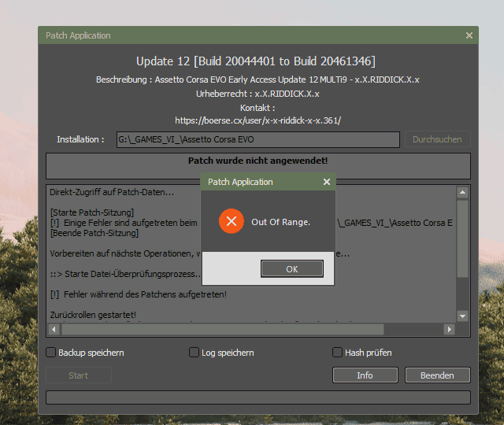Click the main window's 'Patch Application' title
Screen dimensions: 504x425
pos(78,35)
